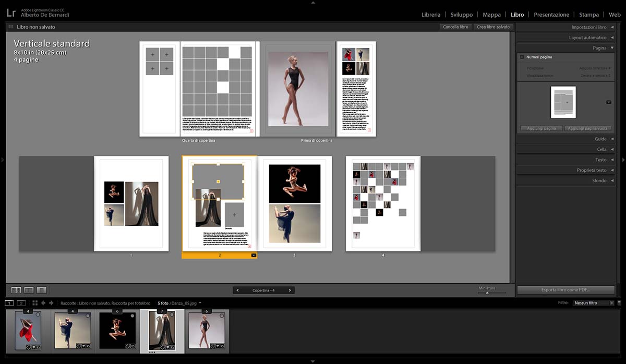Switch to the Stampa module
626x364 pixels.
588,15
